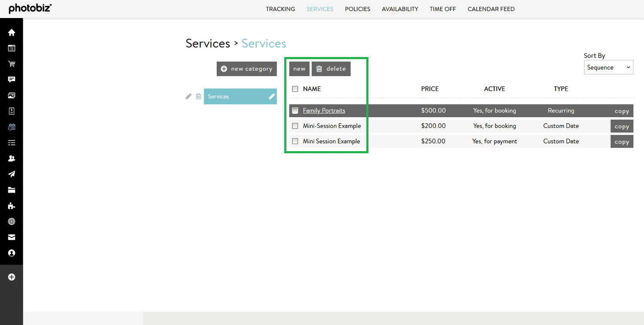Check the Family Portraits row checkbox
This screenshot has width=644, height=325.
(295, 110)
